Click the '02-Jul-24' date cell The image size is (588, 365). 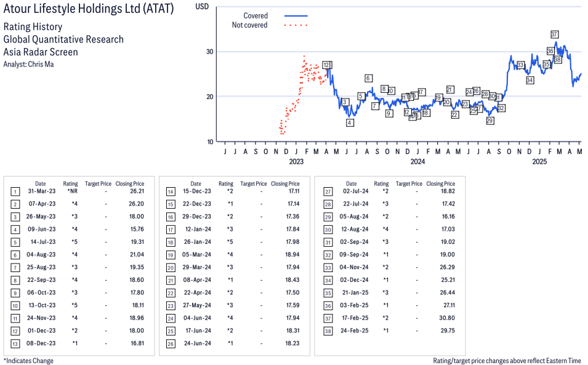pos(356,191)
